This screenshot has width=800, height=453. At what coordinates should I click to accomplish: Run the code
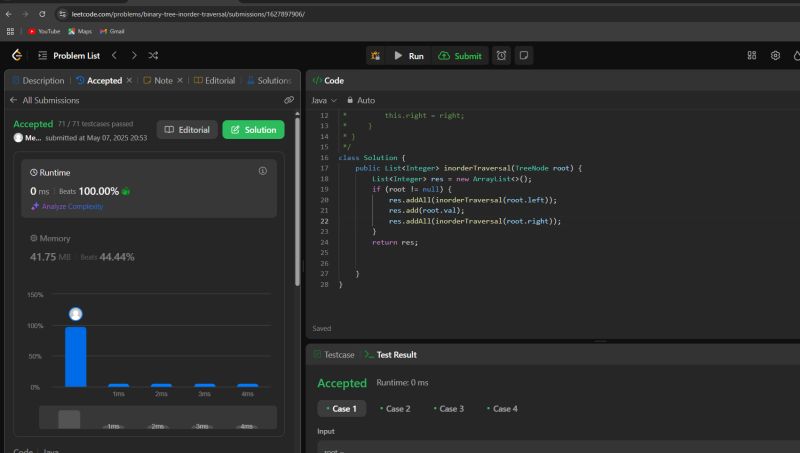click(x=409, y=56)
